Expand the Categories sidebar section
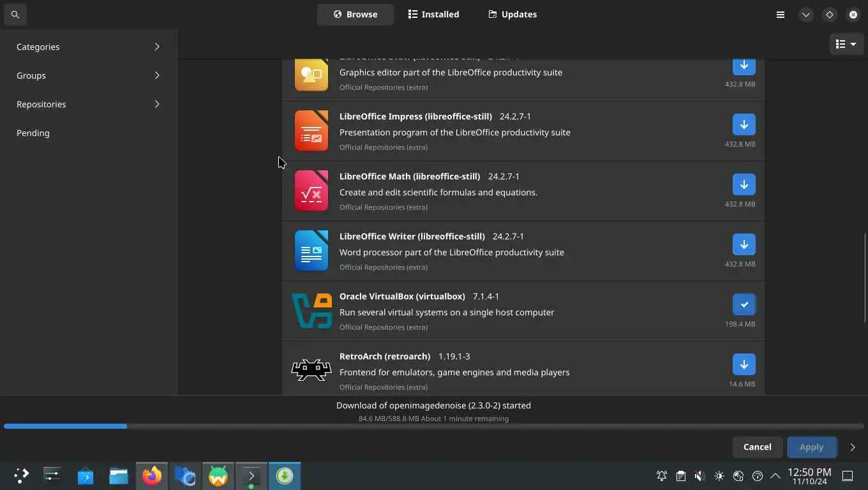The height and width of the screenshot is (490, 868). [88, 47]
